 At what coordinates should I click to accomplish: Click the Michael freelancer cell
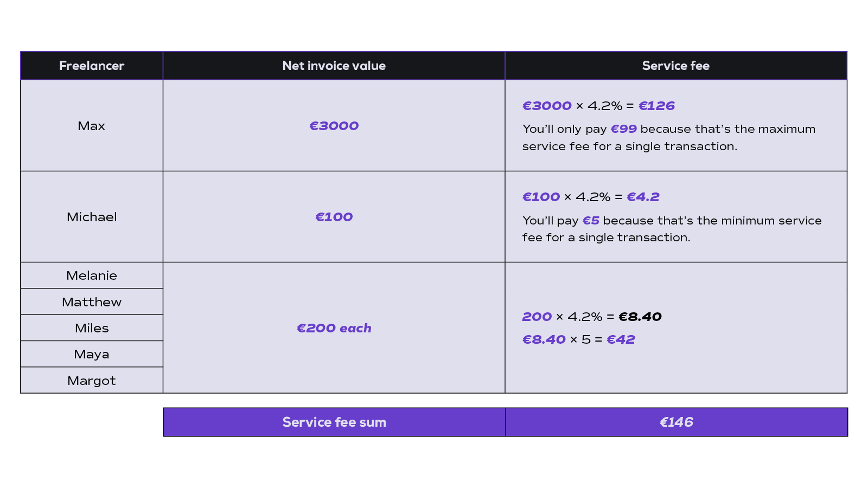pyautogui.click(x=92, y=217)
